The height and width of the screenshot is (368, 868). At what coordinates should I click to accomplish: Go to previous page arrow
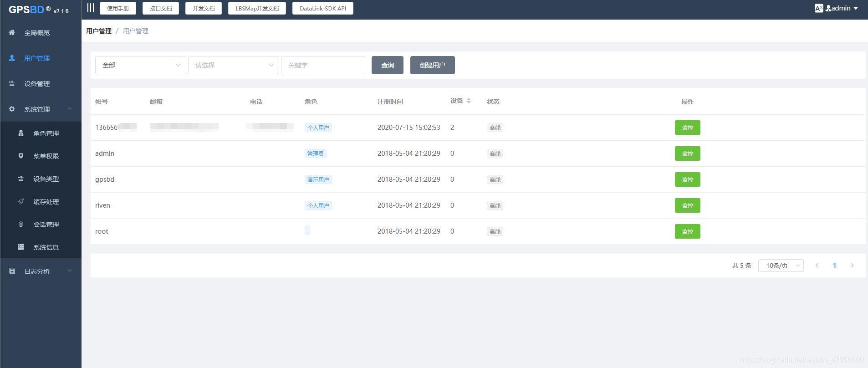(817, 266)
